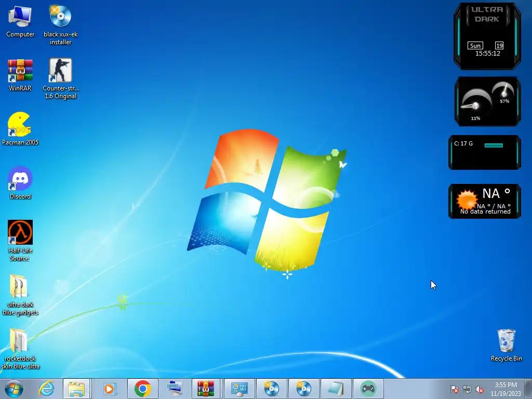Launch Google Chrome from the taskbar
Image resolution: width=532 pixels, height=399 pixels.
click(x=142, y=389)
